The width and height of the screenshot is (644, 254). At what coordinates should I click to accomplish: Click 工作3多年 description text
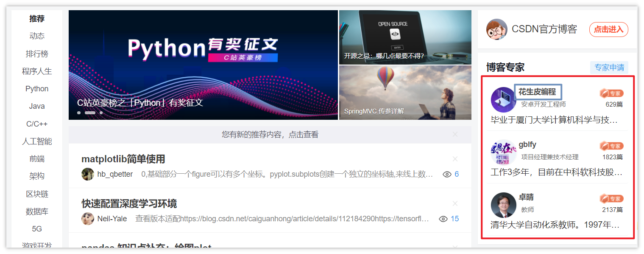tap(557, 172)
